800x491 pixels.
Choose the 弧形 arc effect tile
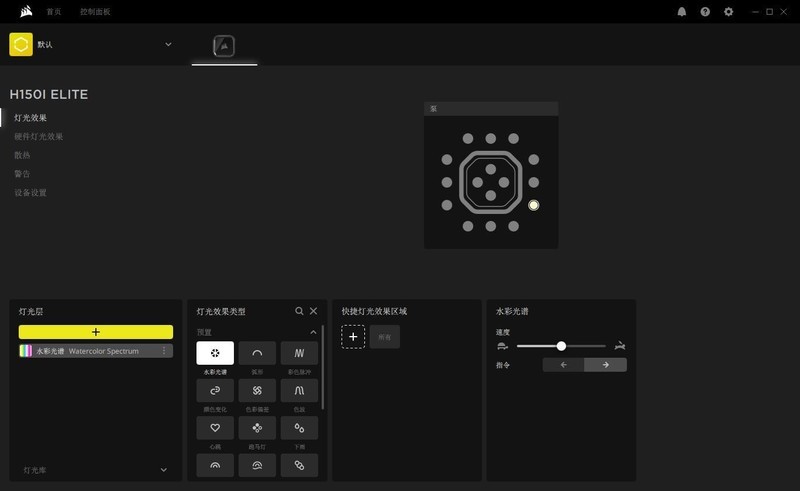pyautogui.click(x=257, y=353)
